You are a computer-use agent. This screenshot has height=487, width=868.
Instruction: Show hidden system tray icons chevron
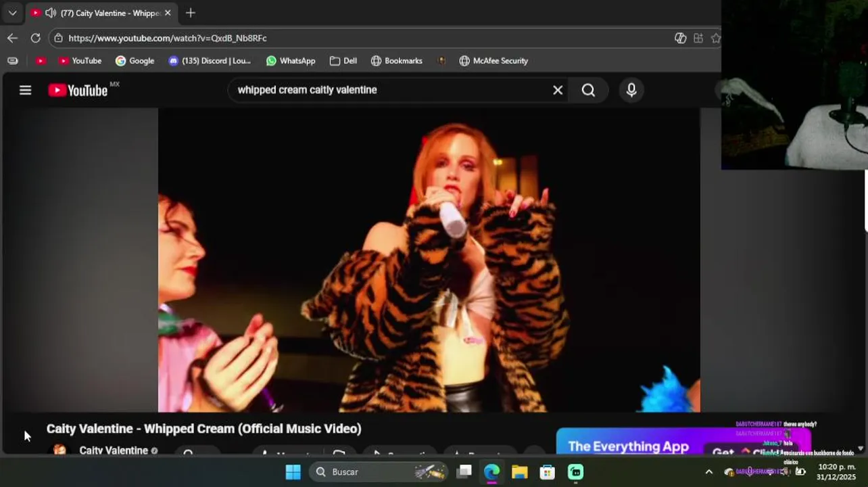[x=708, y=471]
